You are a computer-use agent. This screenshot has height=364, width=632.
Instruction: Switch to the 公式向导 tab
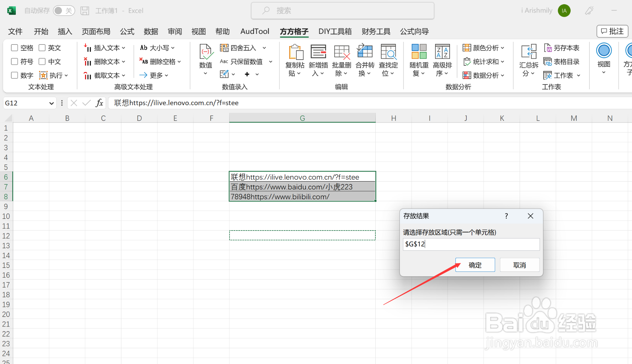pos(414,31)
